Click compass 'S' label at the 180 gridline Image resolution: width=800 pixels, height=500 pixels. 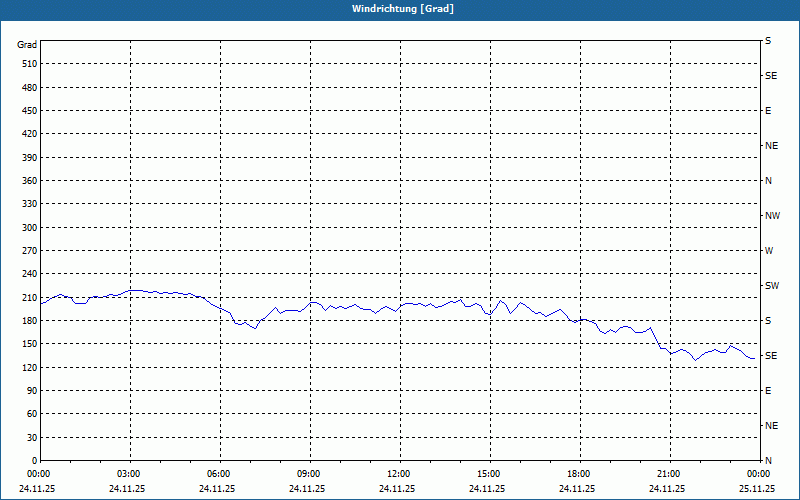tap(768, 321)
